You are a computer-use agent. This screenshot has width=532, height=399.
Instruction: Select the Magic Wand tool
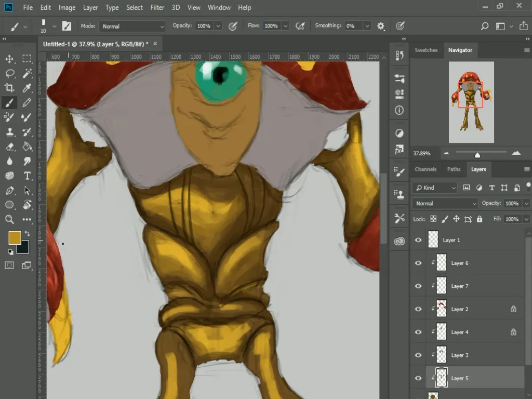27,73
